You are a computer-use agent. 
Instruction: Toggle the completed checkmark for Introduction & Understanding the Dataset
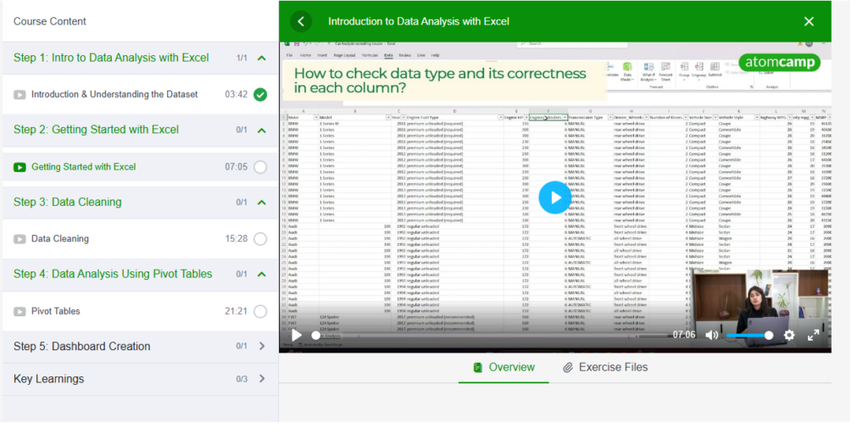click(x=260, y=94)
